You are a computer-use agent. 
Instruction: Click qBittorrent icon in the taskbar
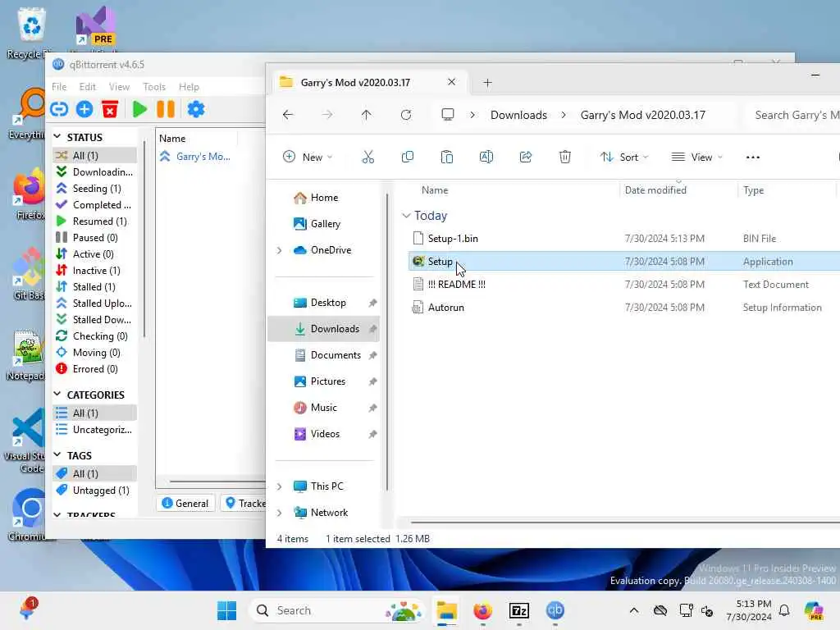tap(555, 610)
